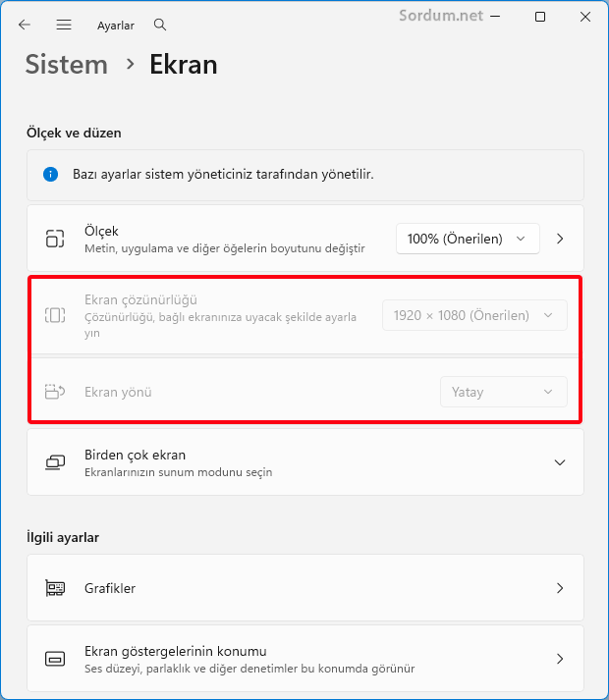The width and height of the screenshot is (609, 700).
Task: Click the Ayarlar window title
Action: click(x=115, y=25)
